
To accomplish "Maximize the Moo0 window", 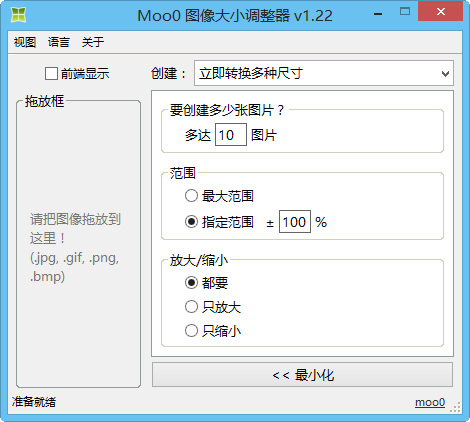I will point(405,12).
